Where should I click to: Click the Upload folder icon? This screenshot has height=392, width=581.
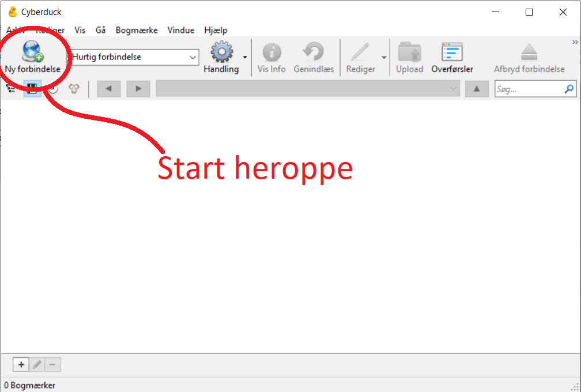[x=409, y=51]
